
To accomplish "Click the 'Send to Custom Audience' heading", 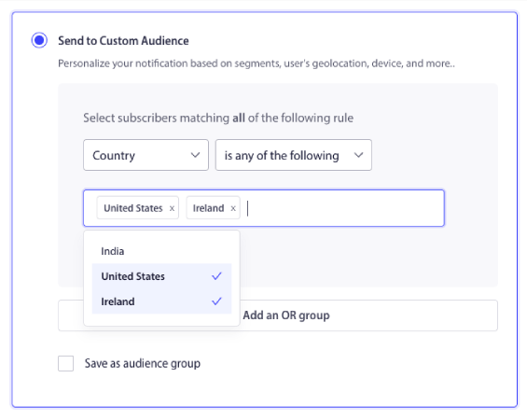I will pyautogui.click(x=123, y=41).
